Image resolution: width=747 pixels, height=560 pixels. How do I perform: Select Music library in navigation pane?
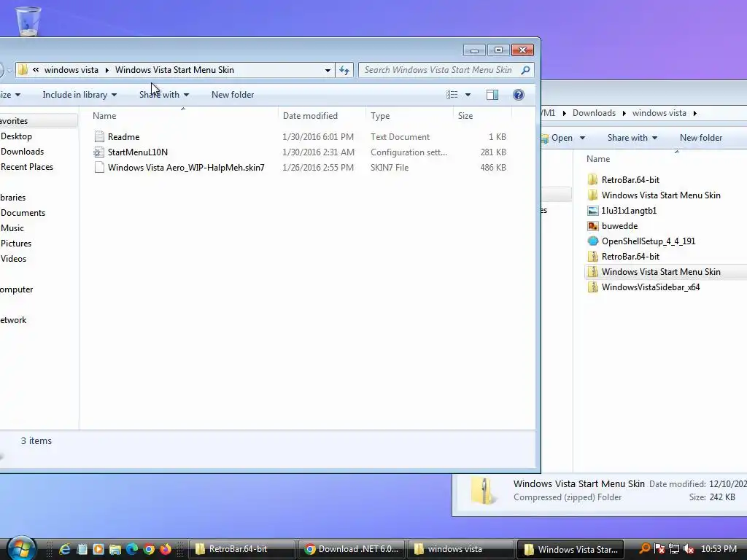point(12,228)
